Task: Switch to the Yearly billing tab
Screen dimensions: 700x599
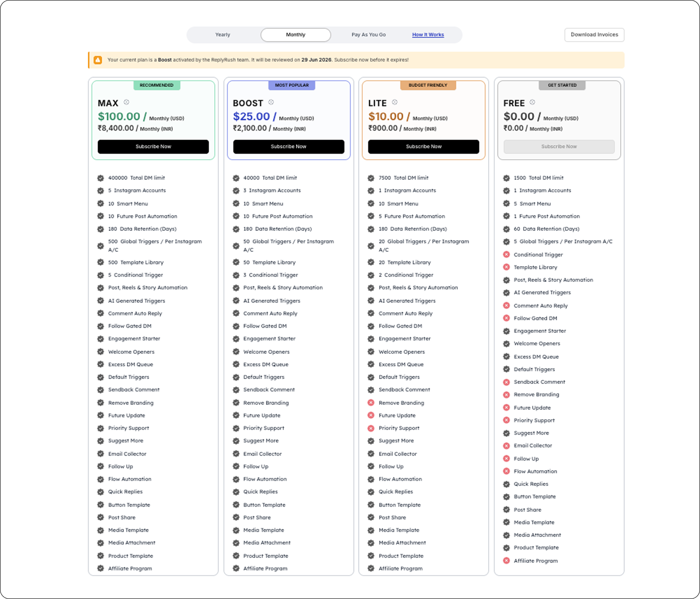Action: (x=223, y=35)
